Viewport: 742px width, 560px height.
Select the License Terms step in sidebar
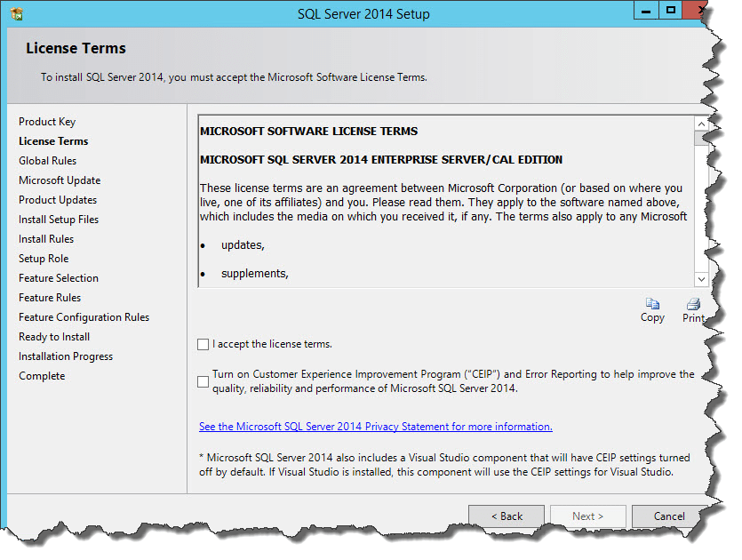53,141
